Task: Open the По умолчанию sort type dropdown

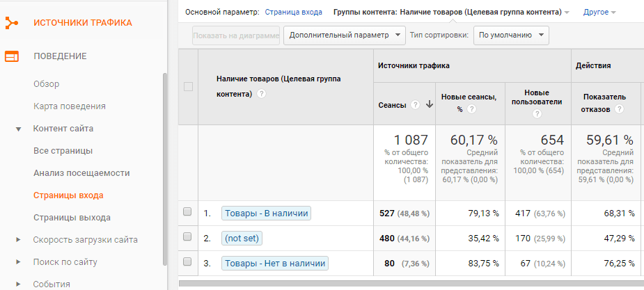Action: pyautogui.click(x=511, y=35)
